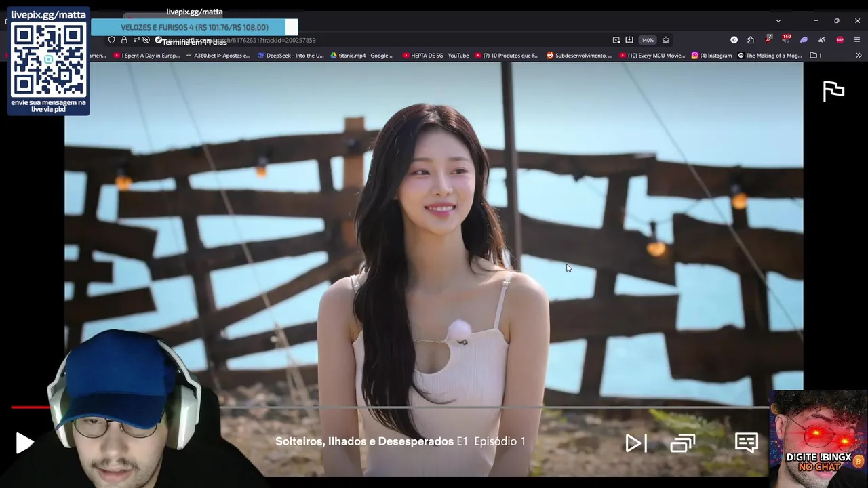Bookmark this page with the star icon
The image size is (868, 488).
click(x=666, y=40)
